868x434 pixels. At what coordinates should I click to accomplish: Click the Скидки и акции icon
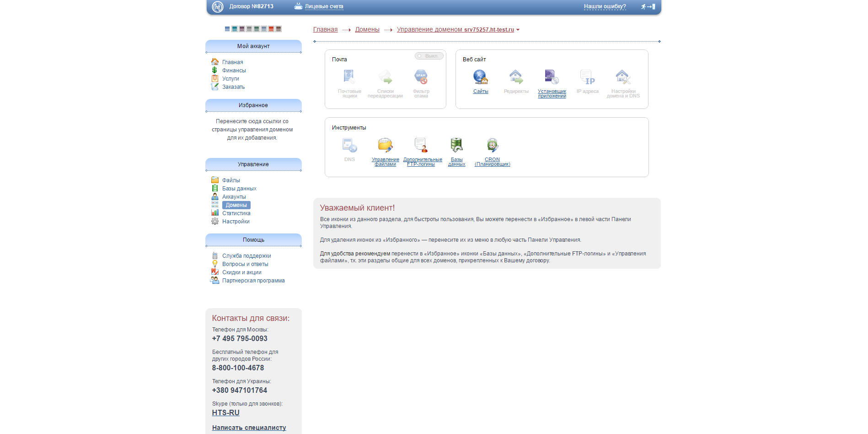click(x=215, y=272)
